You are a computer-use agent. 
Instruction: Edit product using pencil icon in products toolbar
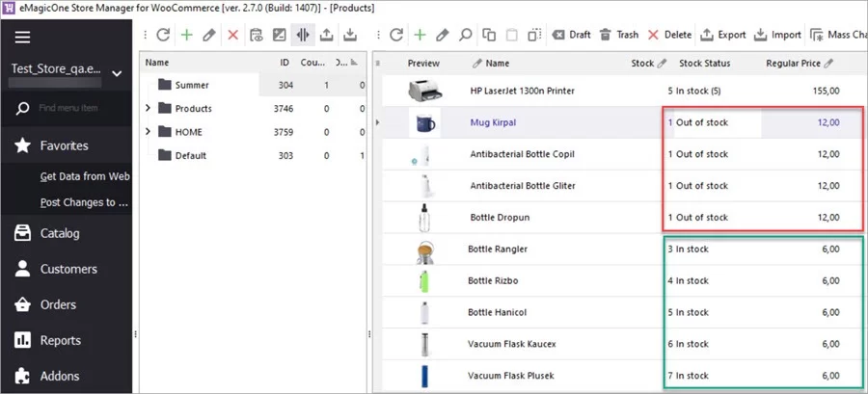(x=442, y=35)
